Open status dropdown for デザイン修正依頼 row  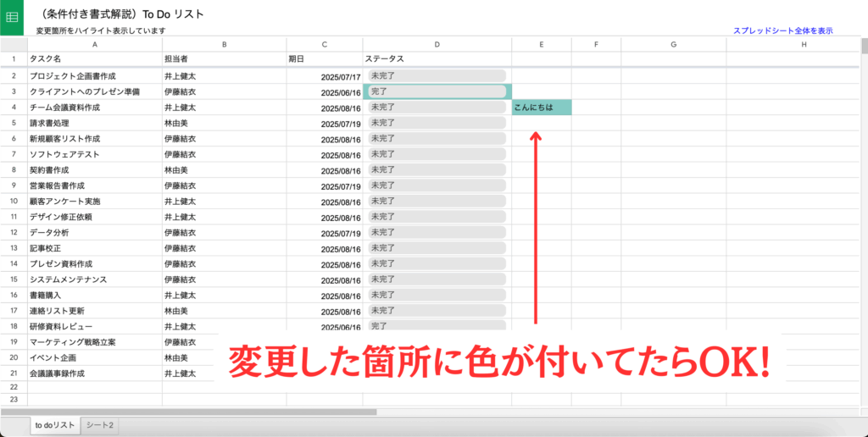pyautogui.click(x=437, y=216)
